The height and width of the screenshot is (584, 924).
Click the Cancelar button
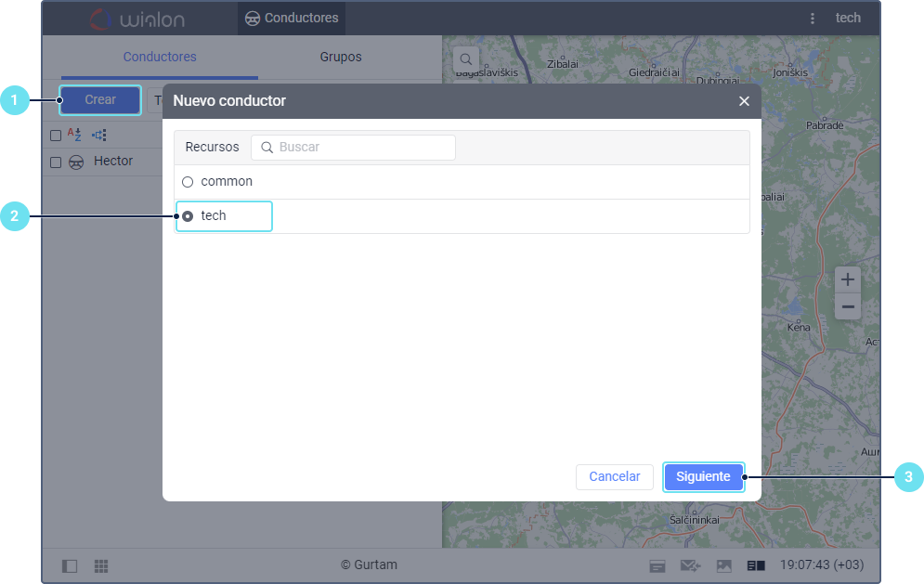(615, 476)
